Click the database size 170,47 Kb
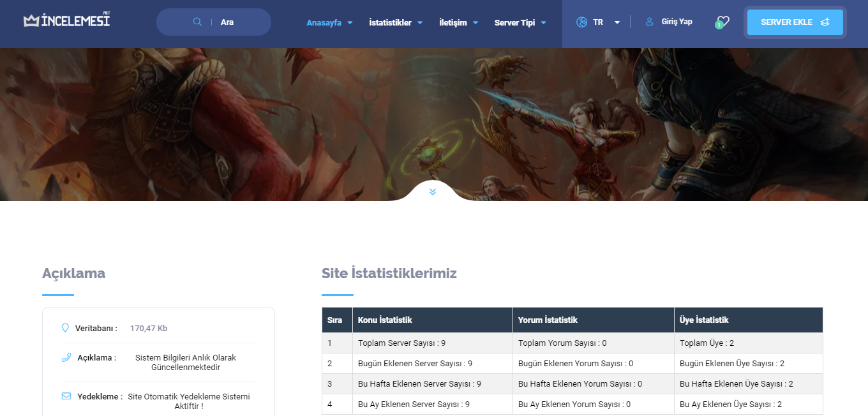868x416 pixels. click(149, 328)
